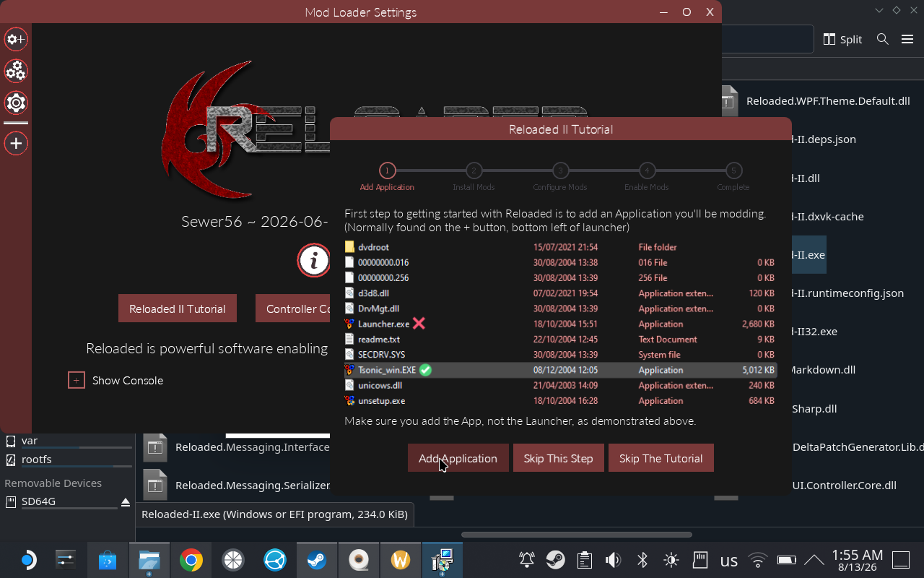The image size is (924, 578).
Task: Open clock showing 1:55 AM
Action: (858, 560)
